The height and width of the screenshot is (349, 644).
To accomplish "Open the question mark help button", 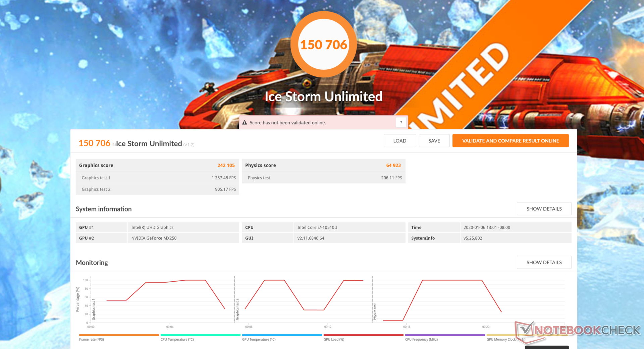I will coord(401,123).
